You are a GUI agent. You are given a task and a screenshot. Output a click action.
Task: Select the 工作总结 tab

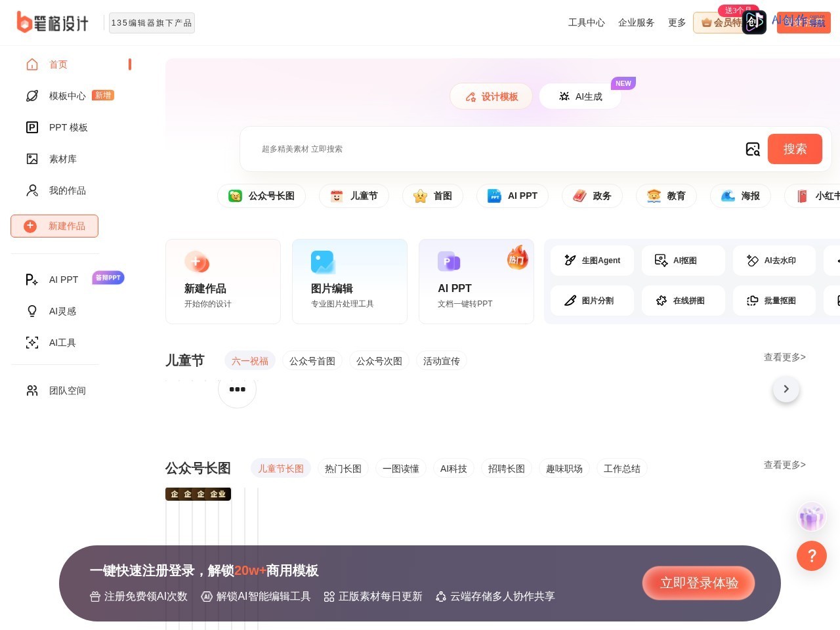point(622,469)
